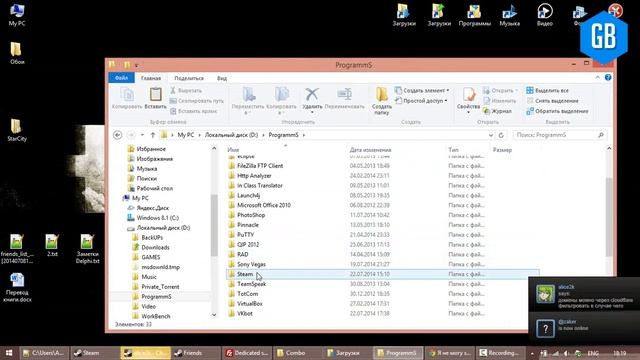Select the FileZilla FTP Client folder
The image size is (640, 360).
pyautogui.click(x=260, y=166)
